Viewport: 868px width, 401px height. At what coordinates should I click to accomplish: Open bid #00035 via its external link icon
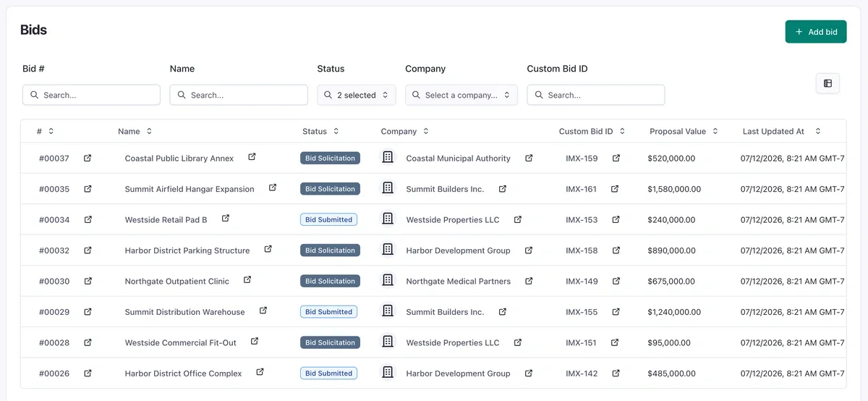tap(88, 189)
